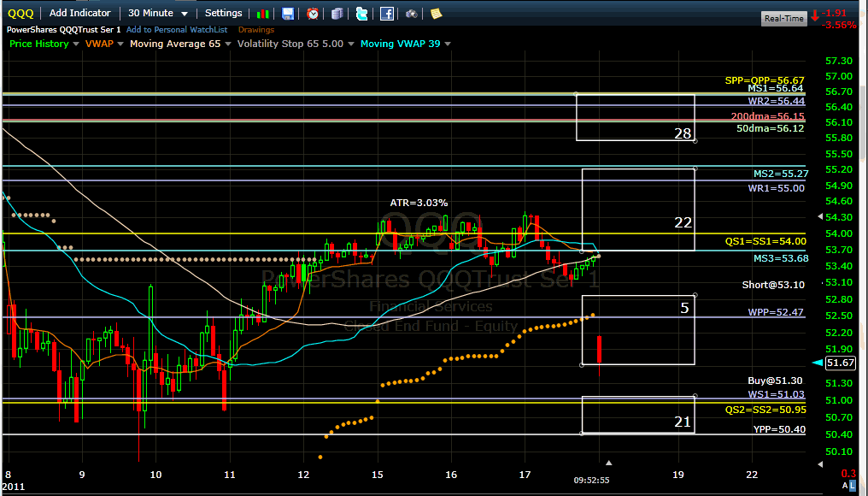Share chart via Facebook icon

point(387,14)
